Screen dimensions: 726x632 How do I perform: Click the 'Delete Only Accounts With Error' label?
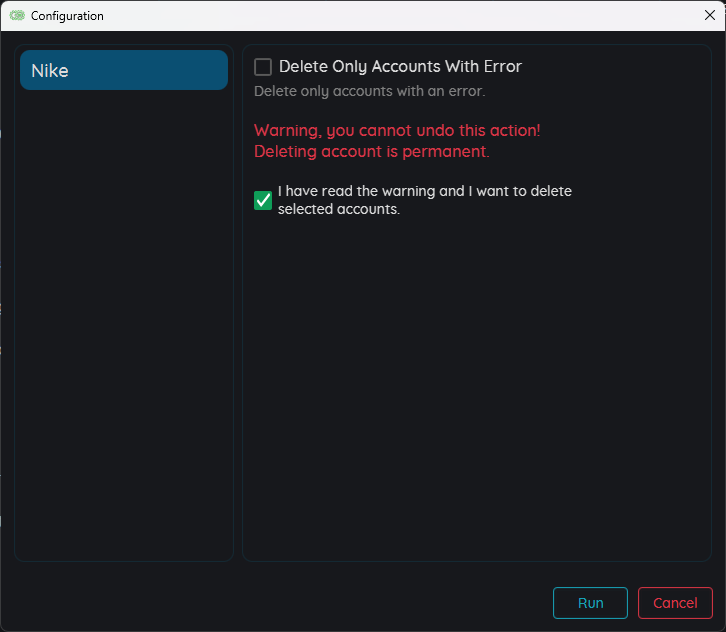pyautogui.click(x=400, y=67)
